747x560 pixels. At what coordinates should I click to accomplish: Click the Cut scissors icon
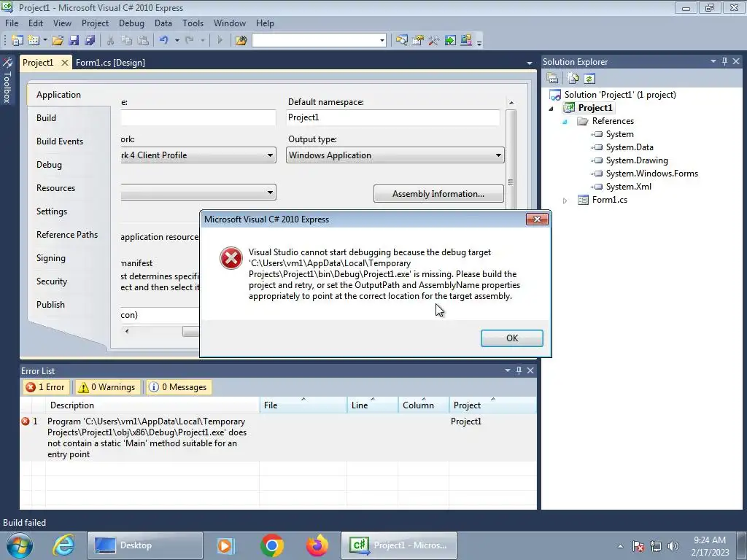coord(111,41)
